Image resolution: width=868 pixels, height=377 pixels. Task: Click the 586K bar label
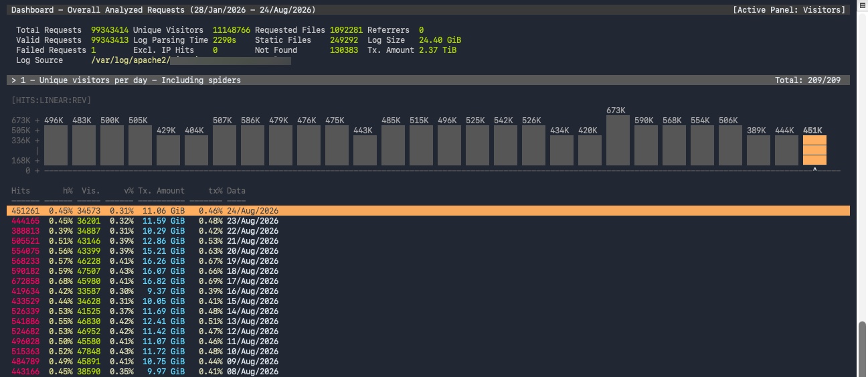[x=250, y=121]
